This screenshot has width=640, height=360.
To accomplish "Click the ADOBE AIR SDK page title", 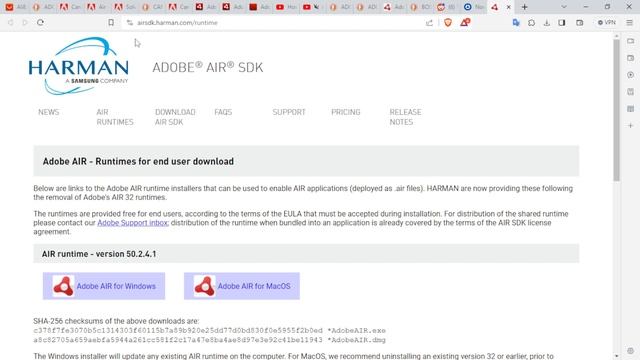I will pyautogui.click(x=208, y=67).
